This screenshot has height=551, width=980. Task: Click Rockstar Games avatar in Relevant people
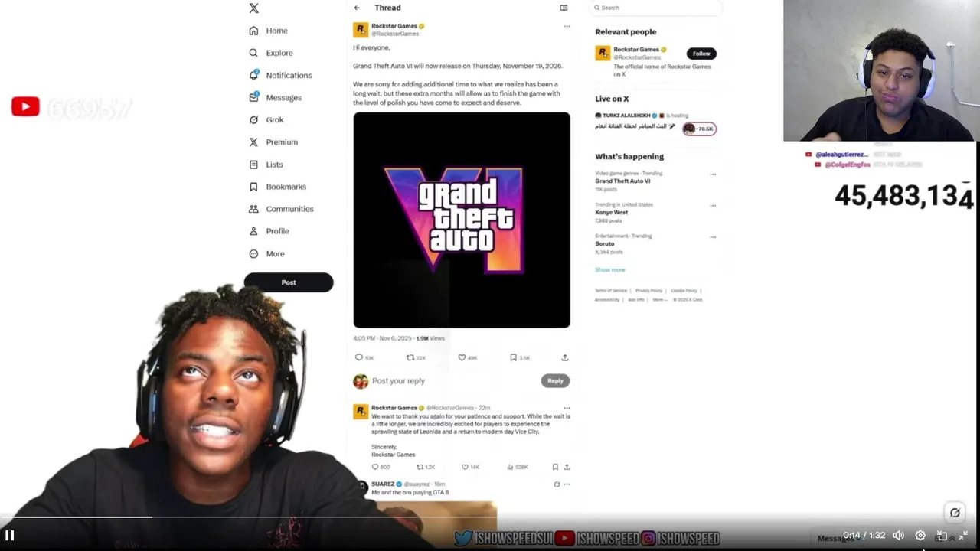(603, 53)
